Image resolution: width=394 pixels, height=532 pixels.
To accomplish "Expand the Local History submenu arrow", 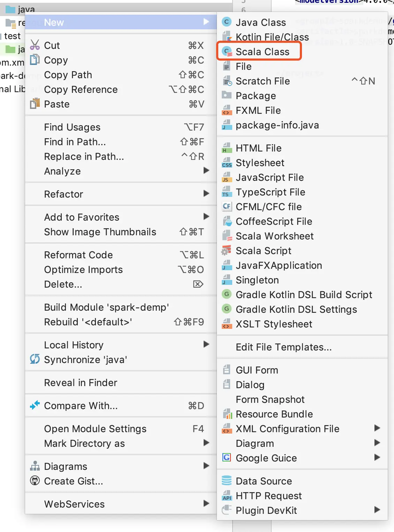I will point(206,345).
